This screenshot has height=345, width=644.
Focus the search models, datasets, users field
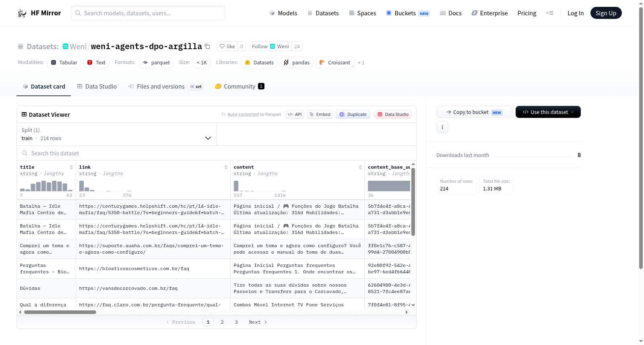pos(148,13)
